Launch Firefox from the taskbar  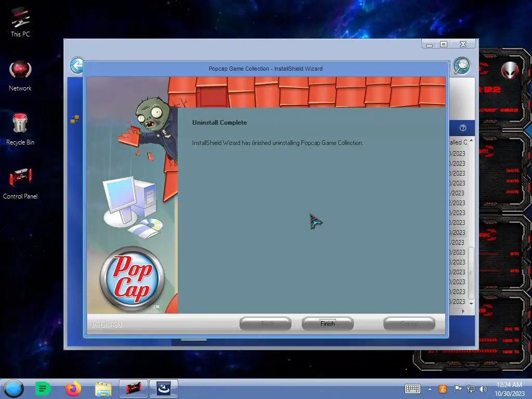[73, 389]
